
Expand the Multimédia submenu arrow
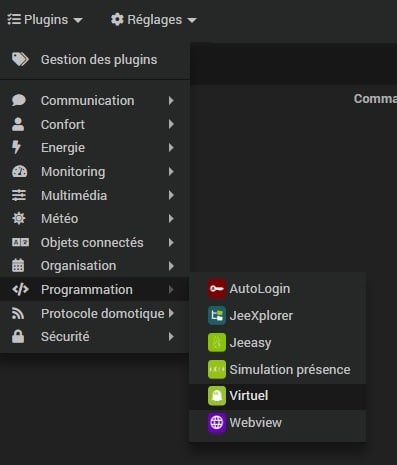click(x=171, y=195)
